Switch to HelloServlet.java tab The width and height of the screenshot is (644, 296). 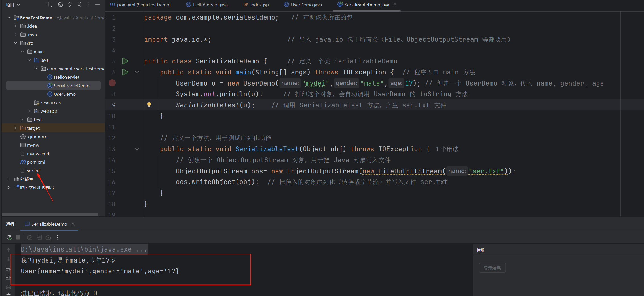[207, 5]
